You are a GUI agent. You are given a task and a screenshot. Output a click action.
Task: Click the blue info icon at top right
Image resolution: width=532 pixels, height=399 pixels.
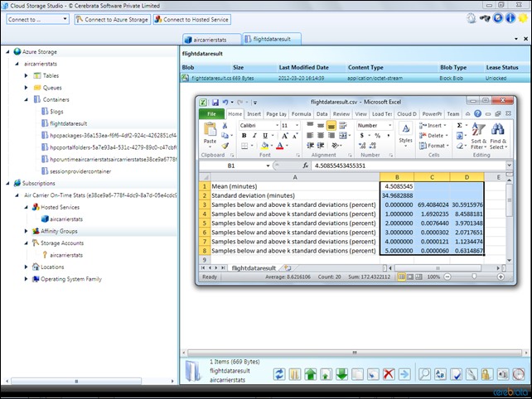point(510,18)
